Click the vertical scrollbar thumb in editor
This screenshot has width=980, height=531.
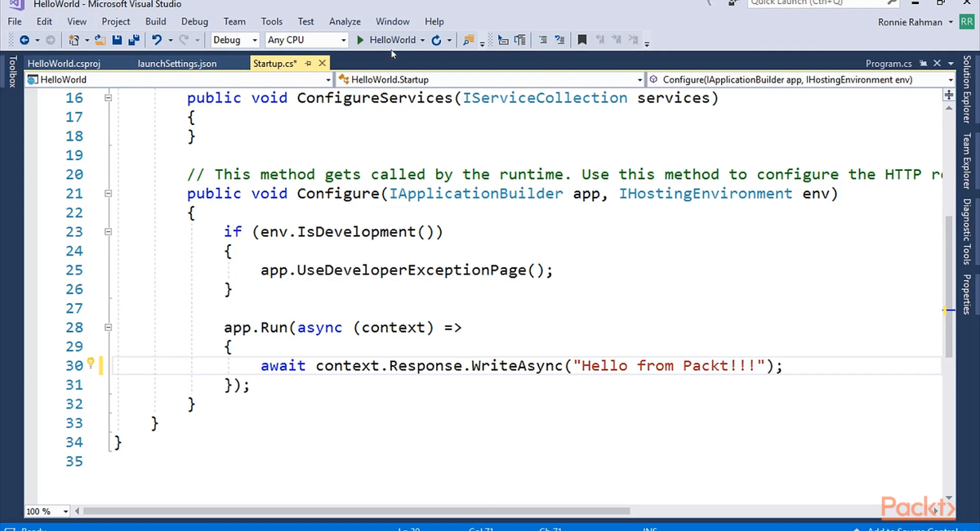click(948, 286)
